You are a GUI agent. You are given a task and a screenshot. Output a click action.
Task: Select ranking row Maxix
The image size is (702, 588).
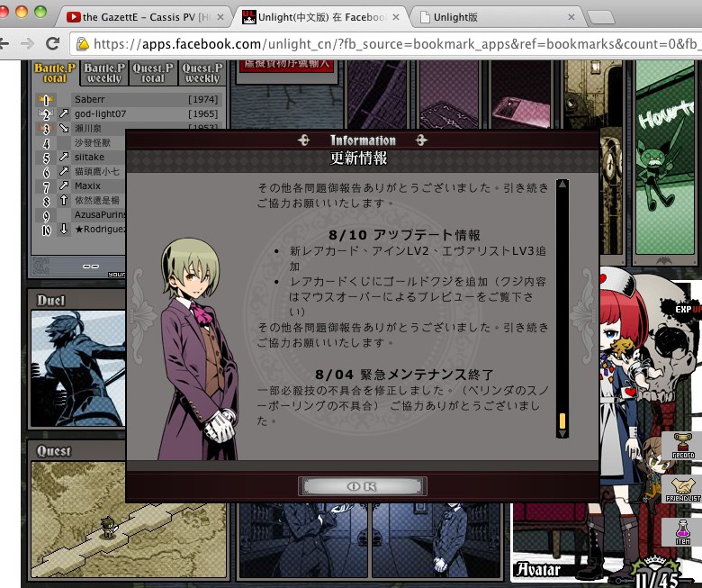coord(81,185)
